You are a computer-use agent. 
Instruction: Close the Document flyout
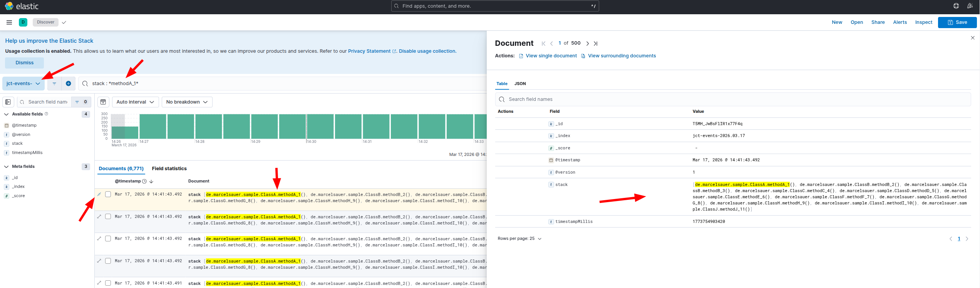click(x=973, y=38)
